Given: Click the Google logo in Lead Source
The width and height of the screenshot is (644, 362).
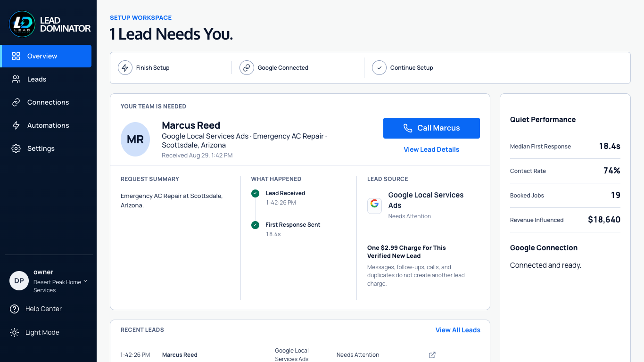Looking at the screenshot, I should (x=375, y=206).
